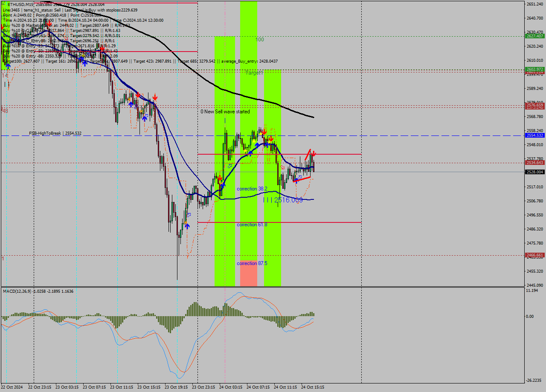Image resolution: width=546 pixels, height=392 pixels.
Task: Click the 'correction 87.5' label
Action: (252, 263)
